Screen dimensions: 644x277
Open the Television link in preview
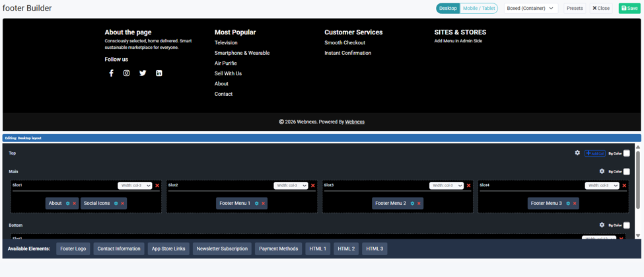point(226,43)
